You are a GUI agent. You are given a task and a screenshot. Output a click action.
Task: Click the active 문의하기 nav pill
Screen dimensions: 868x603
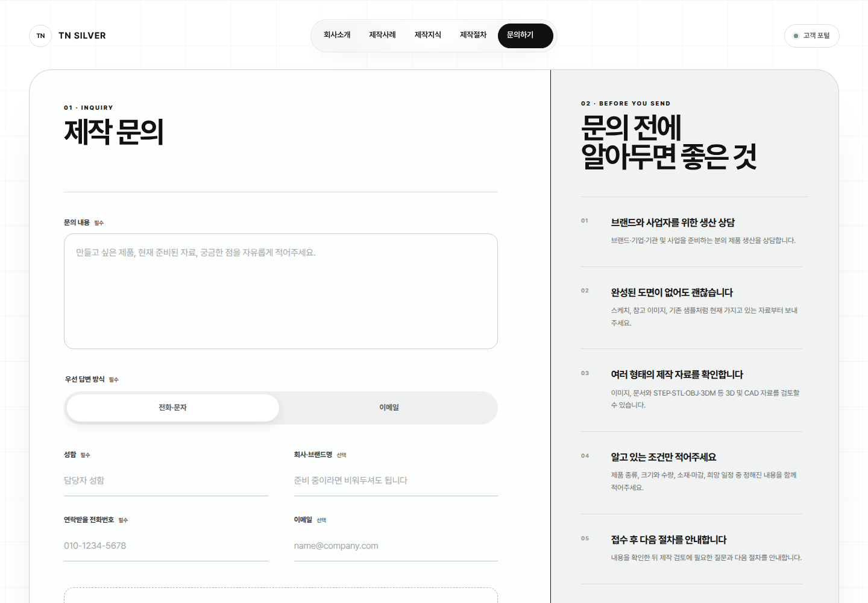pos(525,36)
